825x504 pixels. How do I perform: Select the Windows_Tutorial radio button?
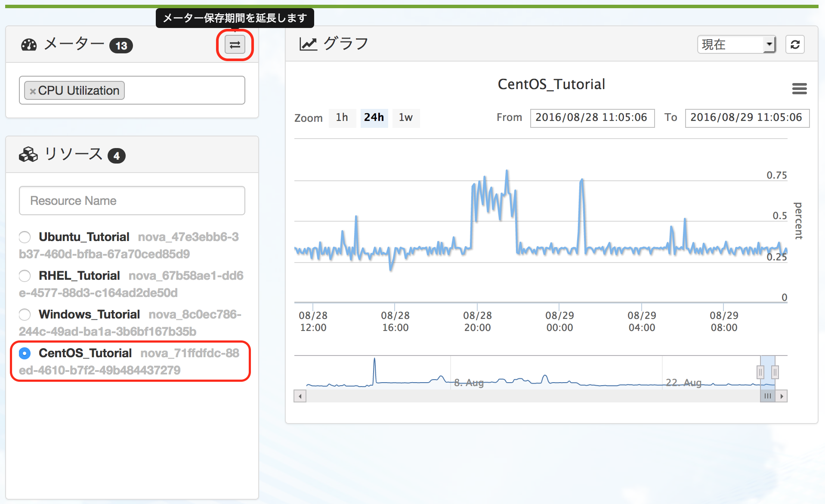(x=25, y=314)
